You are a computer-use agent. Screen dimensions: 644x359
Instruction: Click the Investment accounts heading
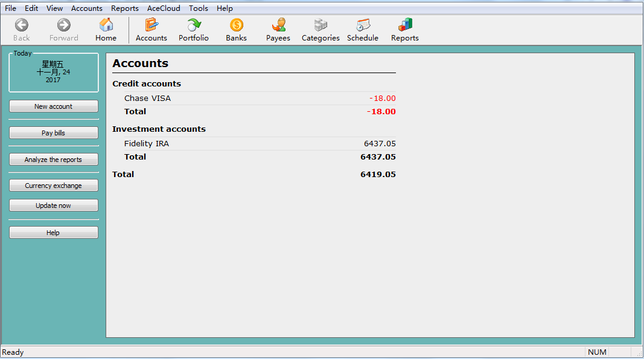pos(159,129)
